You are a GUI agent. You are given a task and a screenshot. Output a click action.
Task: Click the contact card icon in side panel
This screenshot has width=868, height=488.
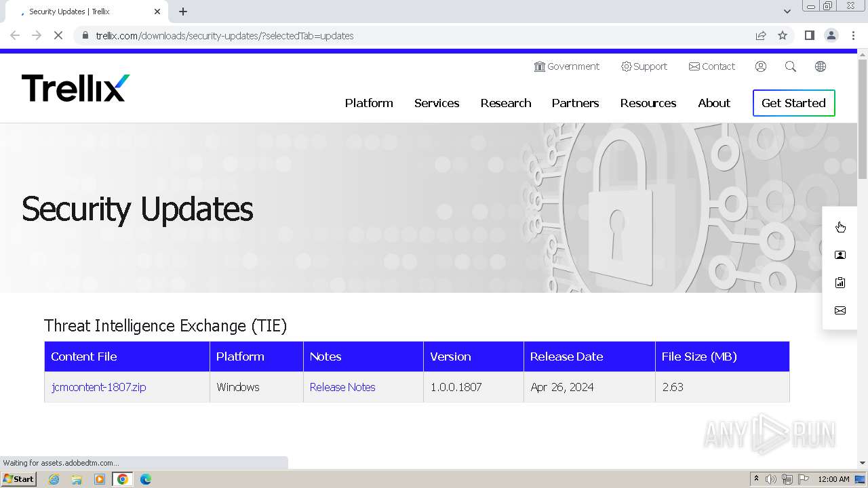coord(840,255)
